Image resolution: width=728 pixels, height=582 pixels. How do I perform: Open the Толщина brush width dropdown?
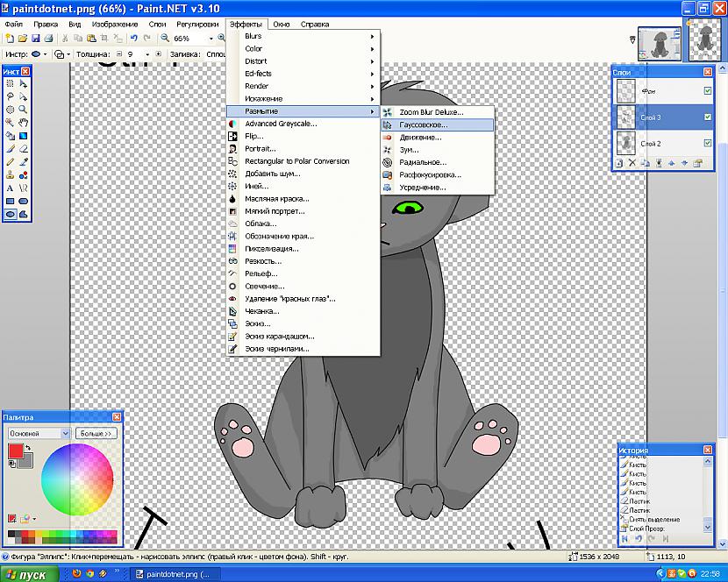pos(147,54)
